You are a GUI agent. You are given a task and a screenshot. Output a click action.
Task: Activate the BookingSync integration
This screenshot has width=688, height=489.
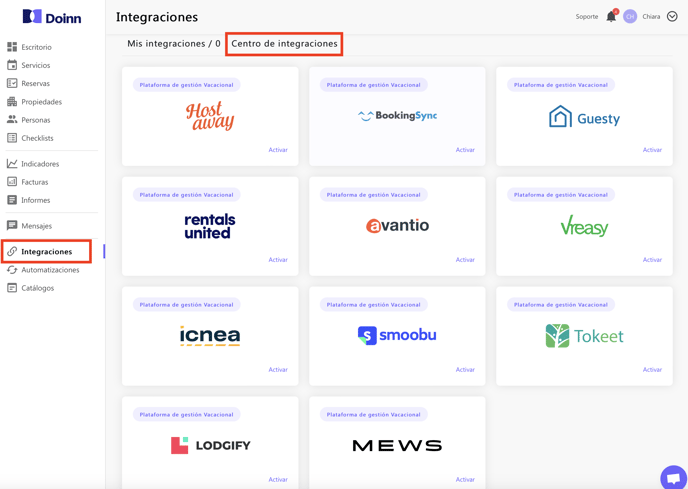point(465,150)
